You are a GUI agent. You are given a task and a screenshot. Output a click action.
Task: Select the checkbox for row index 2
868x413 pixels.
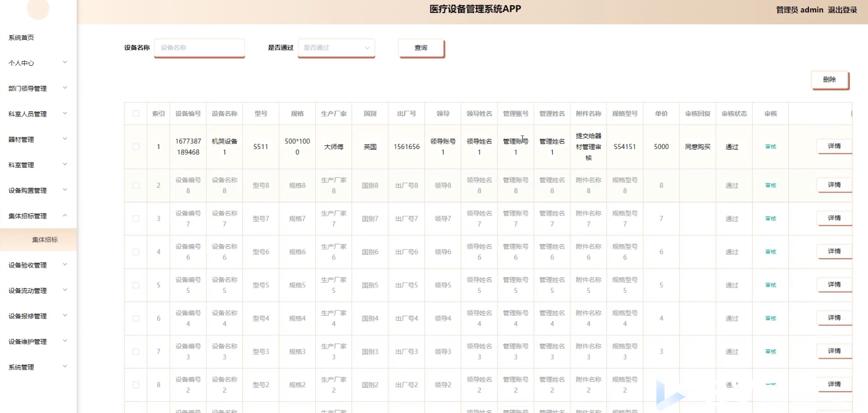pyautogui.click(x=136, y=185)
